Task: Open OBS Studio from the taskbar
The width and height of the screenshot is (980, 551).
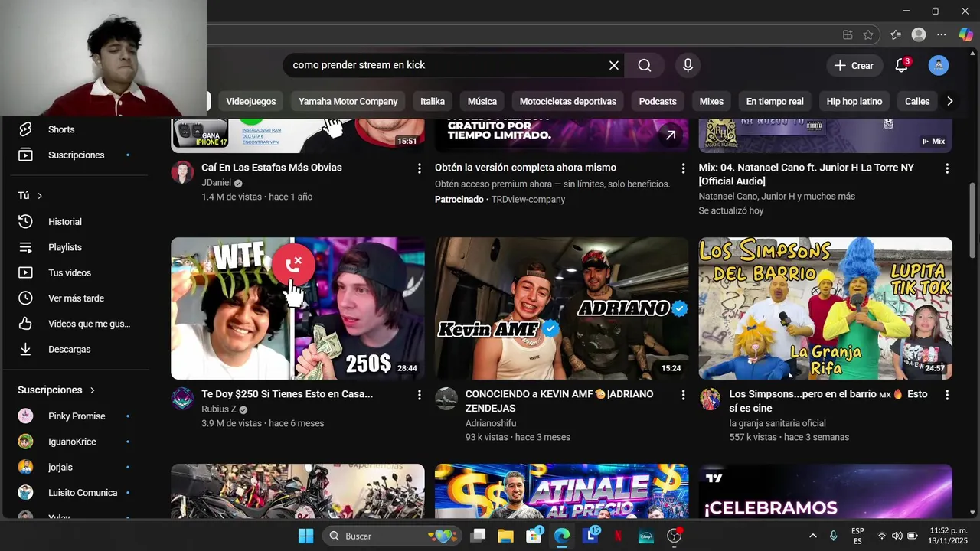Action: click(674, 536)
